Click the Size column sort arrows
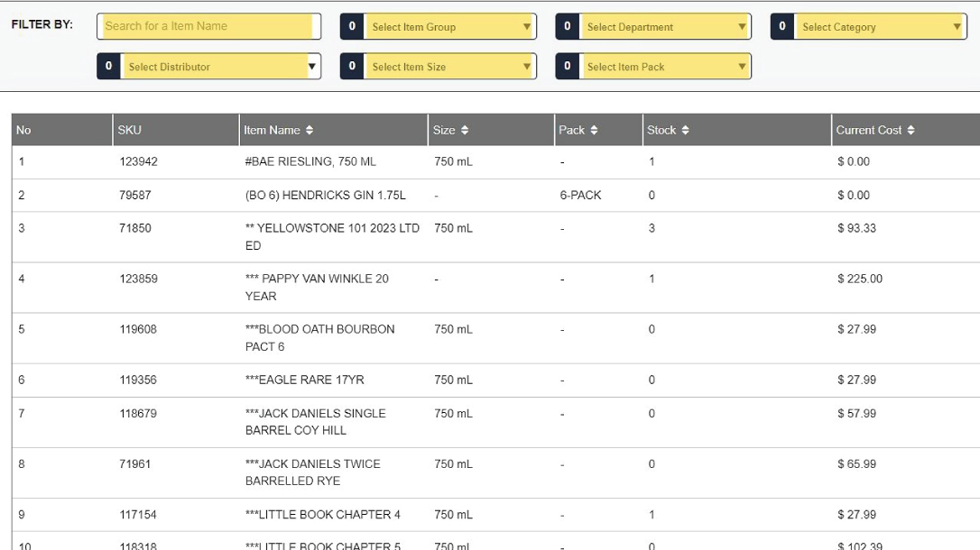Image resolution: width=980 pixels, height=550 pixels. [x=465, y=131]
